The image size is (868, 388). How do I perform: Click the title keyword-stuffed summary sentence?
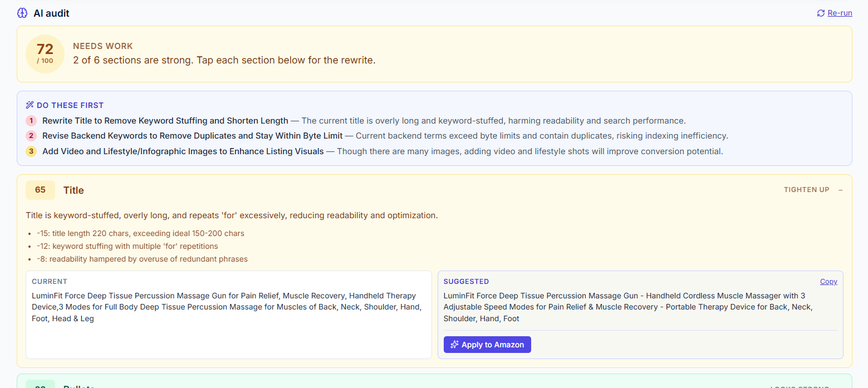(x=232, y=215)
